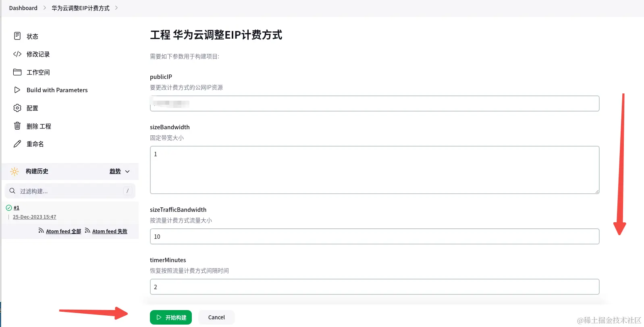644x327 pixels.
Task: Click the Build with Parameters play icon
Action: point(17,90)
